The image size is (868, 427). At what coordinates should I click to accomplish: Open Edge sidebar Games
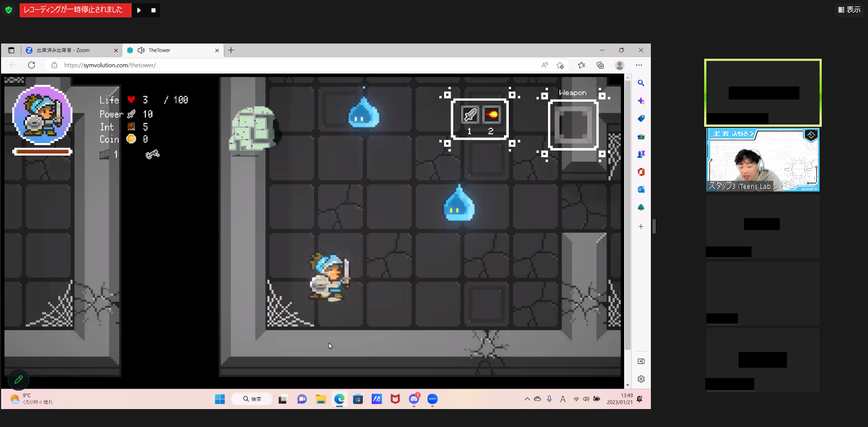click(x=641, y=154)
